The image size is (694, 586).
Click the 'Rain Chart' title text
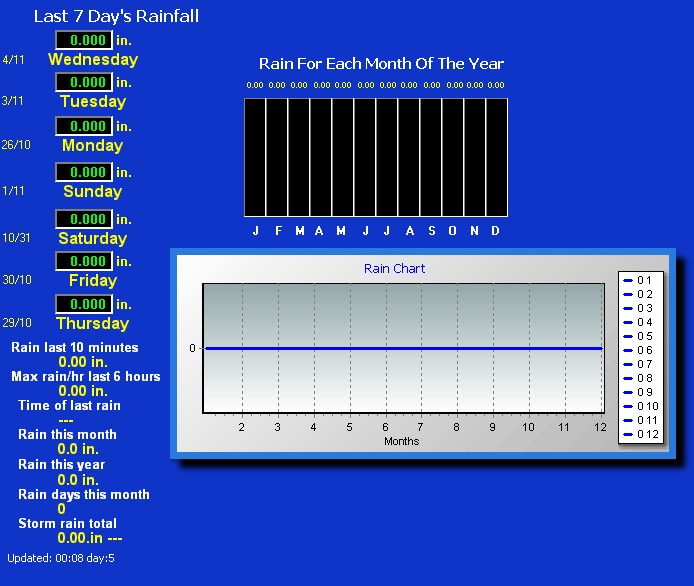[394, 268]
